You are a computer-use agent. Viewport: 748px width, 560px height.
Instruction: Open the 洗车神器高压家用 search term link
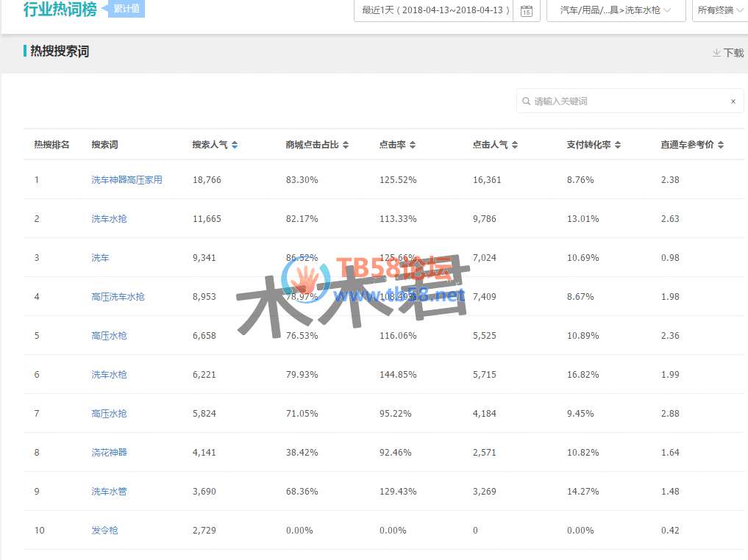pyautogui.click(x=127, y=180)
